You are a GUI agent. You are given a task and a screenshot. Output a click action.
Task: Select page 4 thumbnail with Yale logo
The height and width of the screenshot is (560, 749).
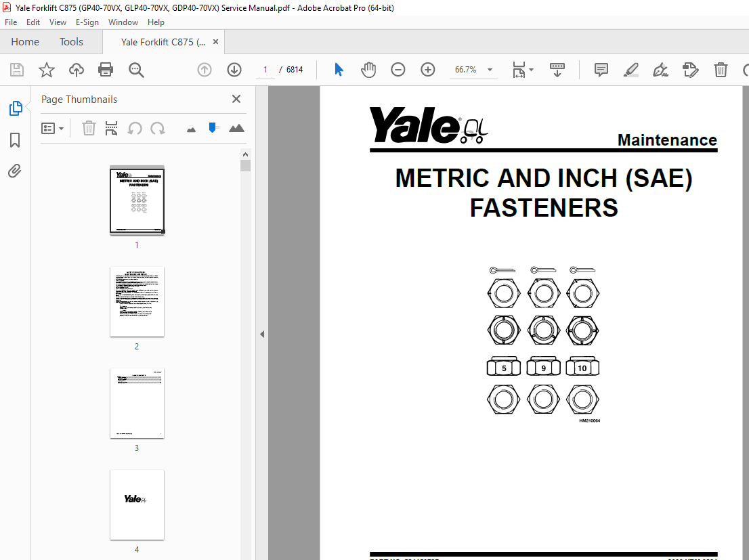pos(137,505)
